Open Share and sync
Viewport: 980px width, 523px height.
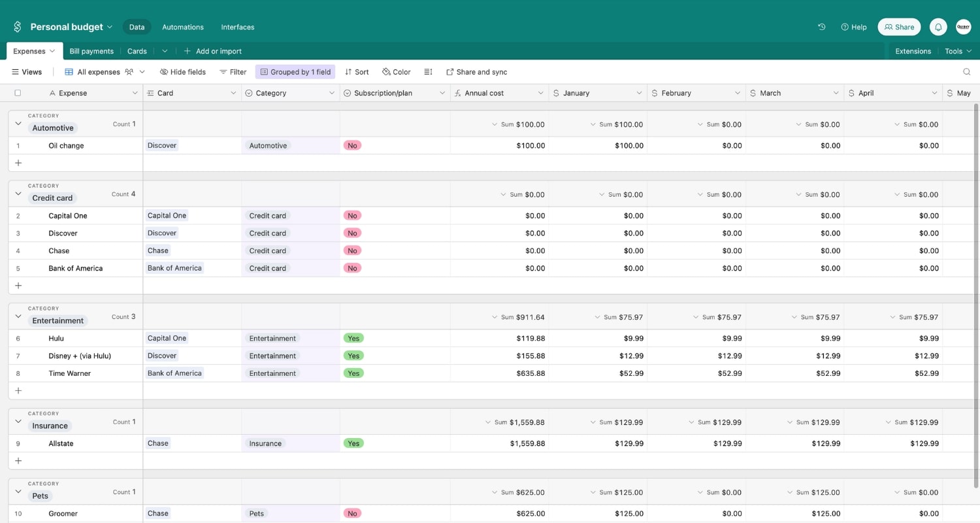(x=476, y=72)
